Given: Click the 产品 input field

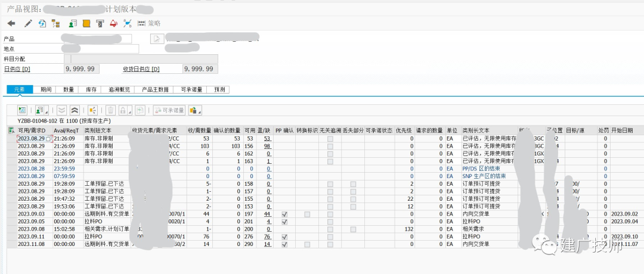Looking at the screenshot, I should (98, 39).
